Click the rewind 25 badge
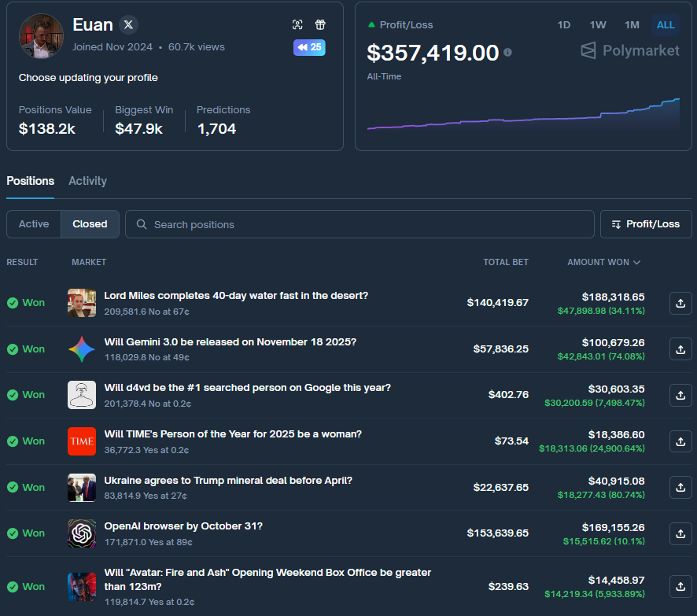This screenshot has width=697, height=616. pos(309,47)
